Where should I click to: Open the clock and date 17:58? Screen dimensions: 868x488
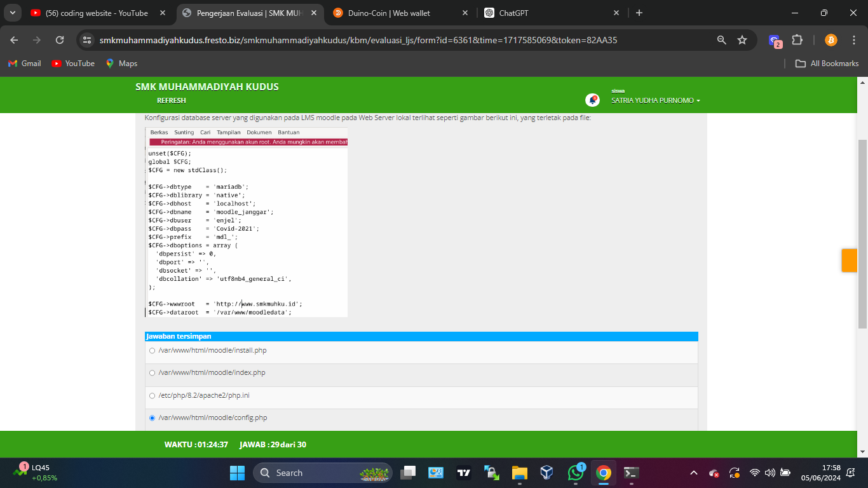(821, 473)
